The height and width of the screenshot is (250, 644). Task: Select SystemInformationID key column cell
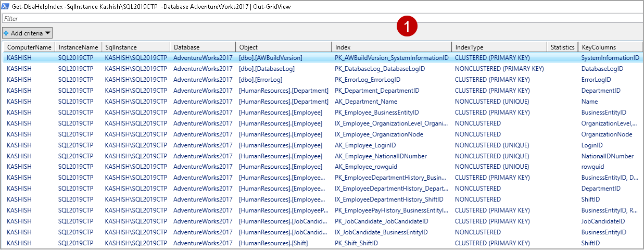pyautogui.click(x=610, y=58)
